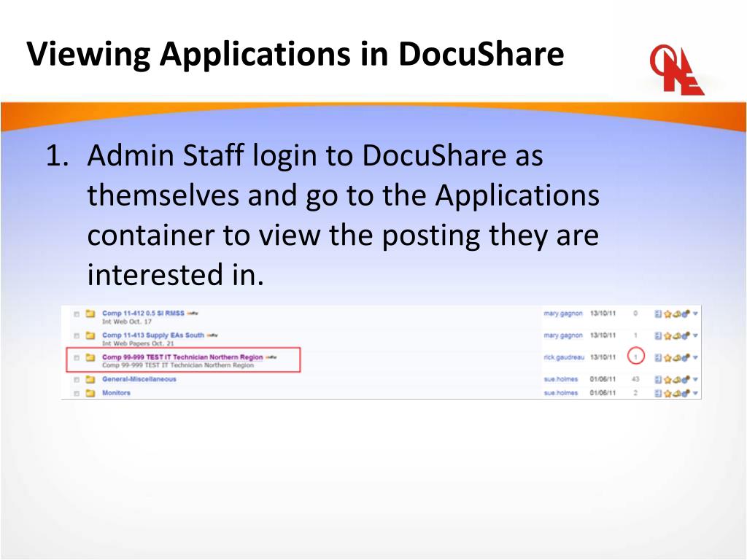Expand actions dropdown arrow in Comp 11-413 row
The width and height of the screenshot is (747, 560).
(x=695, y=335)
